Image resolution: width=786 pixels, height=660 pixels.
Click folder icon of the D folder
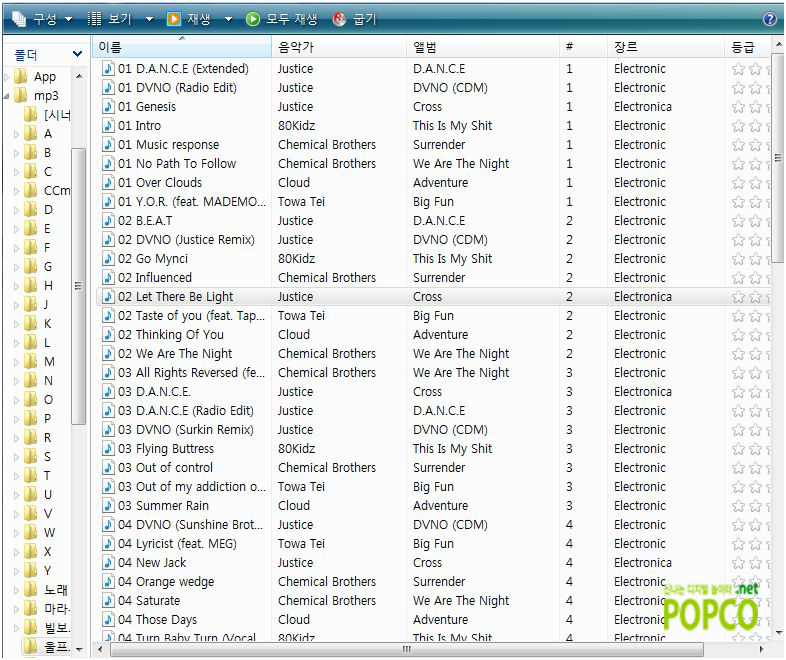30,209
